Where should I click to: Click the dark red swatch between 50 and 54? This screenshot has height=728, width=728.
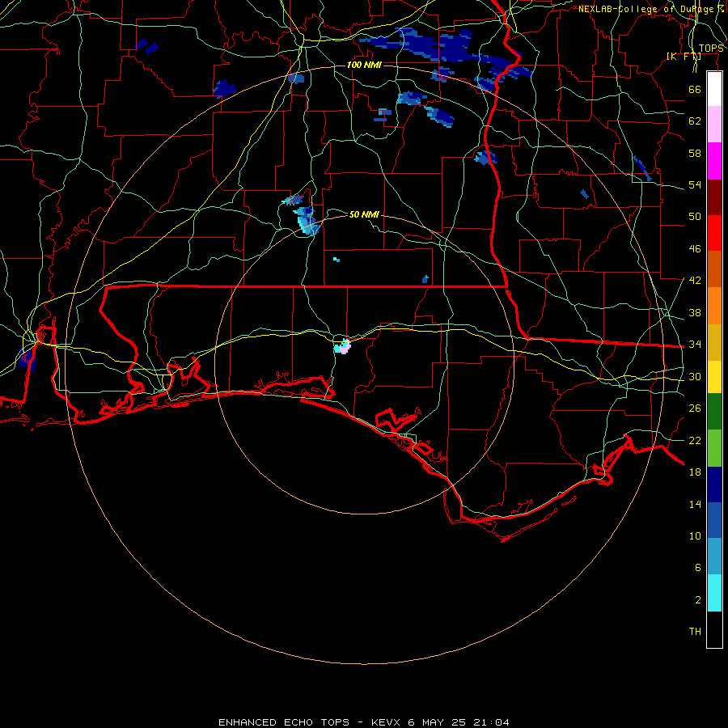click(x=714, y=197)
